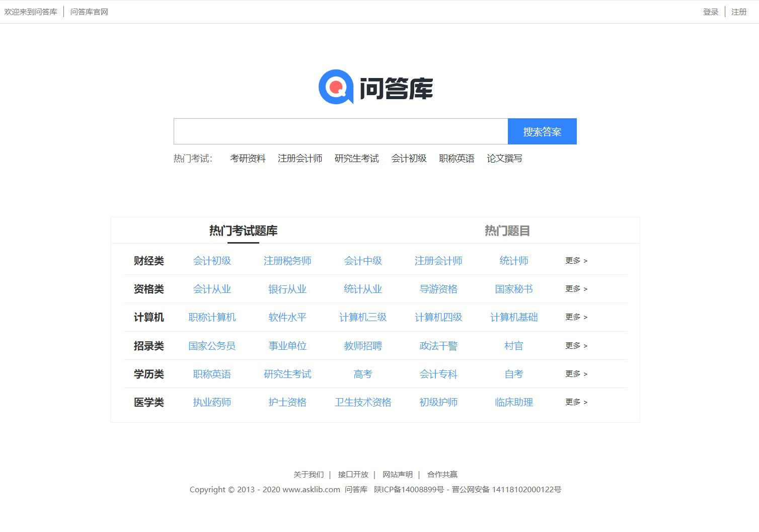Expand 更多 for 学历类 row
The image size is (759, 532).
[x=576, y=374]
